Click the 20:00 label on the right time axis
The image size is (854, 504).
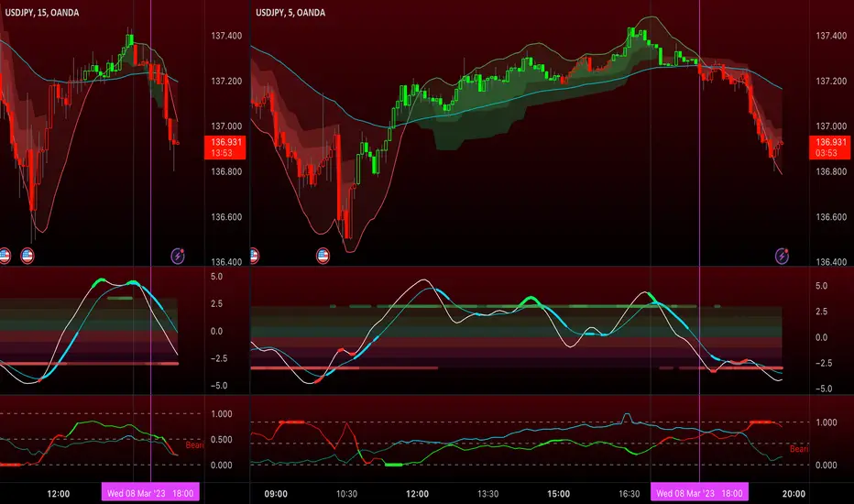point(794,494)
